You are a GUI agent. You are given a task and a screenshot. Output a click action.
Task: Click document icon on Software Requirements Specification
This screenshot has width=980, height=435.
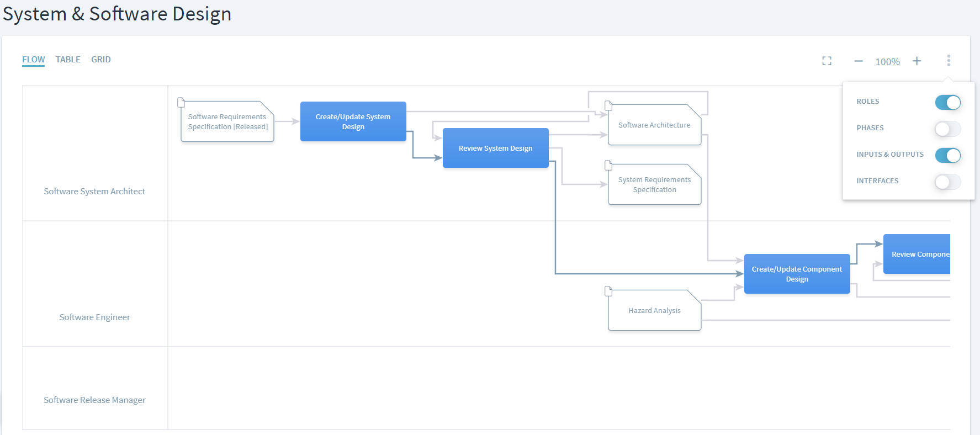pyautogui.click(x=181, y=102)
